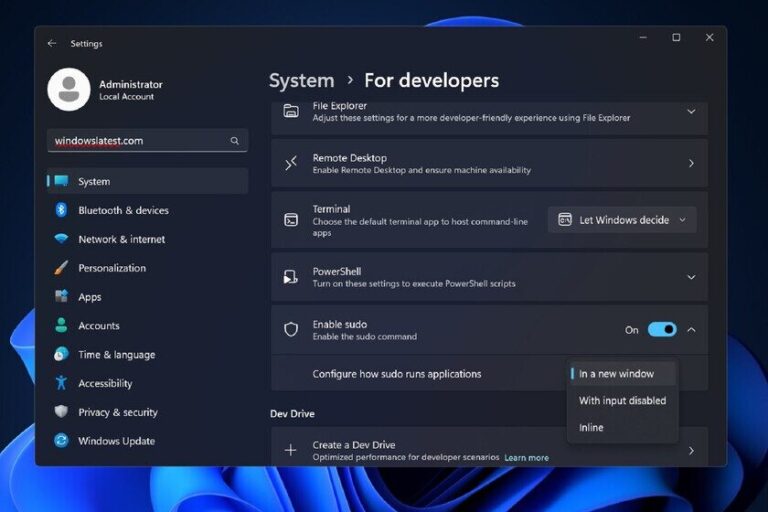Maximize the Settings window
Viewport: 768px width, 512px height.
pos(676,37)
